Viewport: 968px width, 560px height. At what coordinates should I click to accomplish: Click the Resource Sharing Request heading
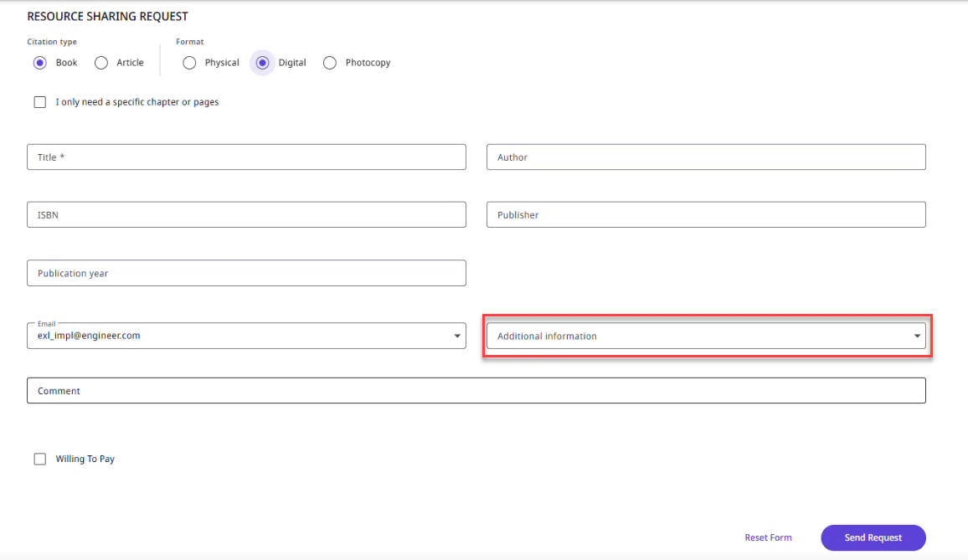pos(107,17)
